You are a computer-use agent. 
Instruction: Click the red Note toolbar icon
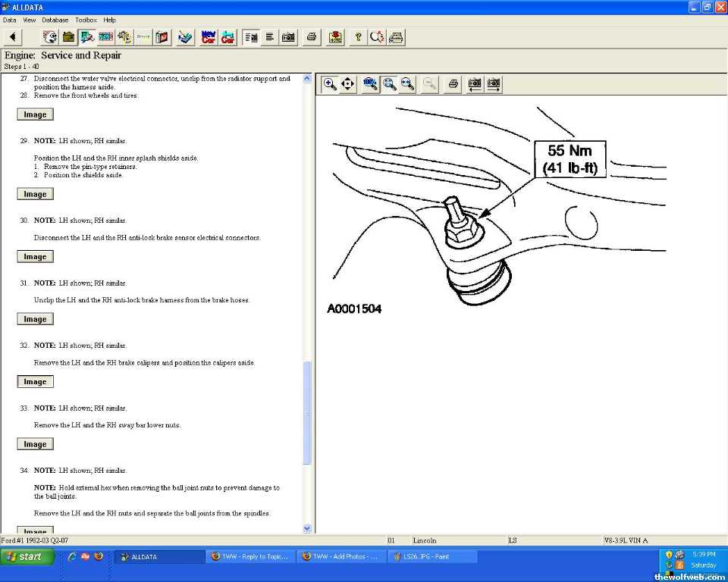[x=335, y=37]
